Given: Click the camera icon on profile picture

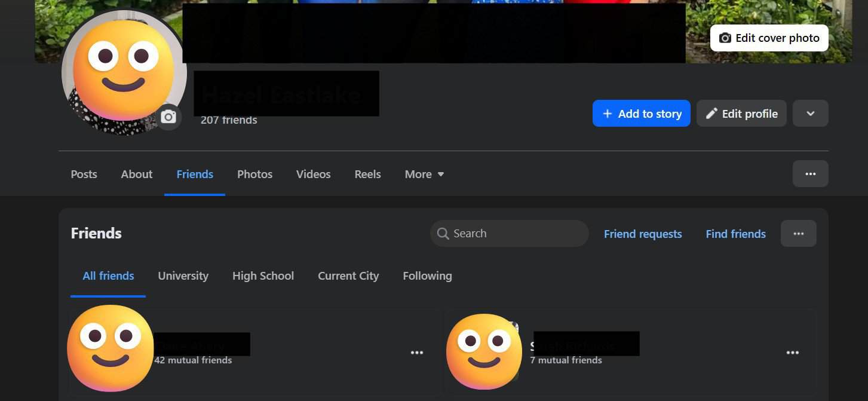Looking at the screenshot, I should pos(168,117).
